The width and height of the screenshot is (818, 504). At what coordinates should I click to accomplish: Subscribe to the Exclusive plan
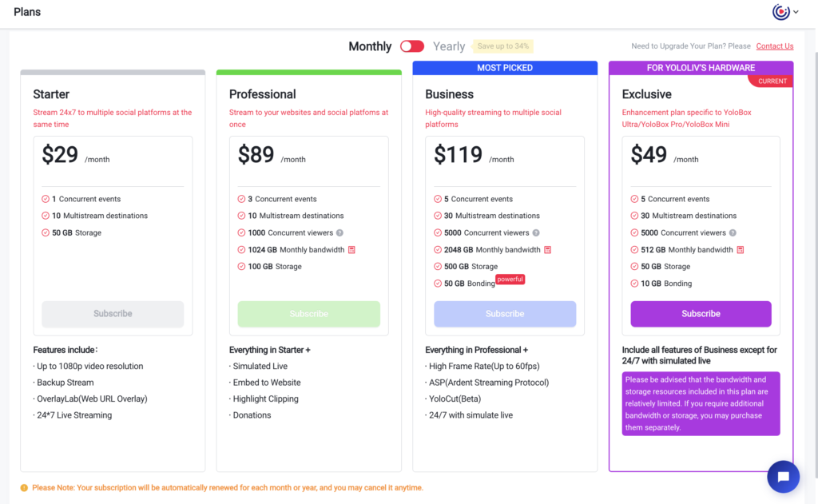click(701, 314)
